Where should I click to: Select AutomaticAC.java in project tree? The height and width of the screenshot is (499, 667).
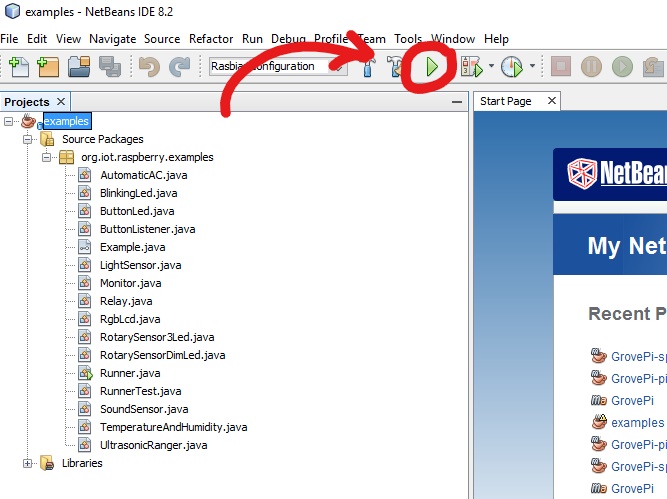(144, 175)
